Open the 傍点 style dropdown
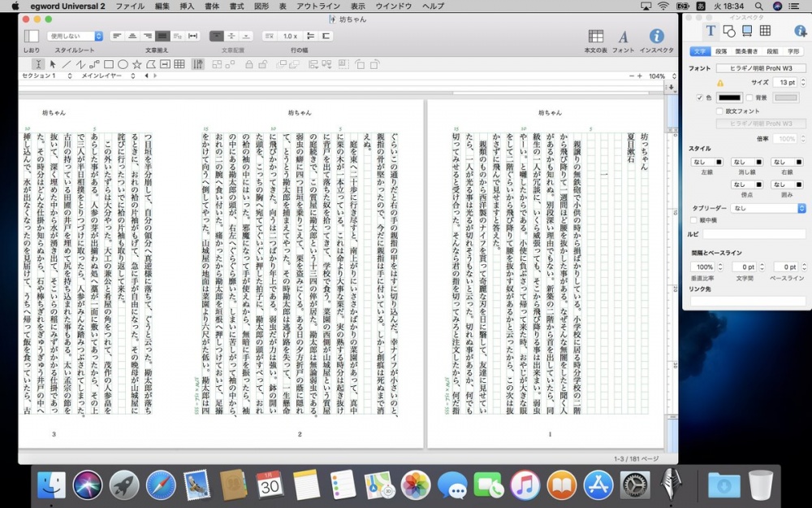The height and width of the screenshot is (508, 812). click(x=747, y=185)
